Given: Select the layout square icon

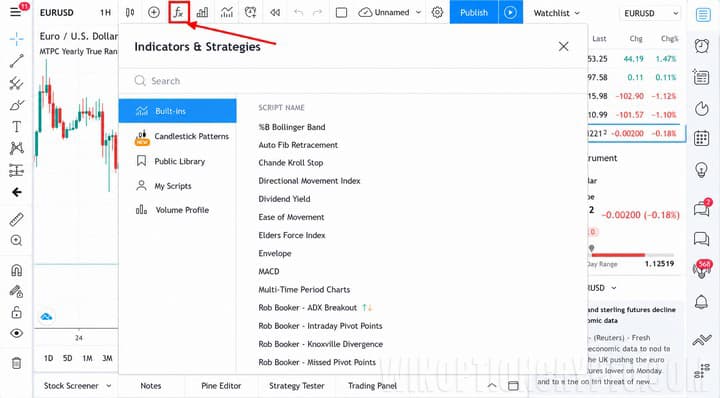Looking at the screenshot, I should [341, 12].
